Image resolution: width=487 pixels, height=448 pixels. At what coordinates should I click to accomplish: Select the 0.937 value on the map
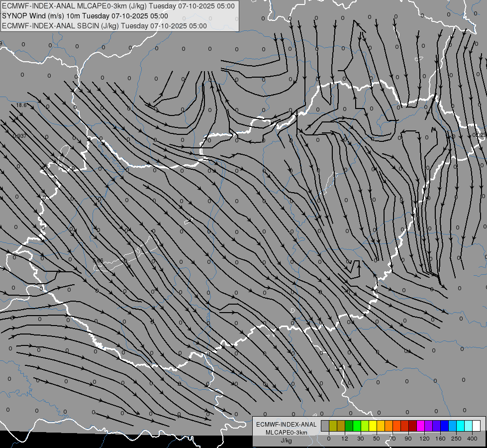tap(20, 136)
